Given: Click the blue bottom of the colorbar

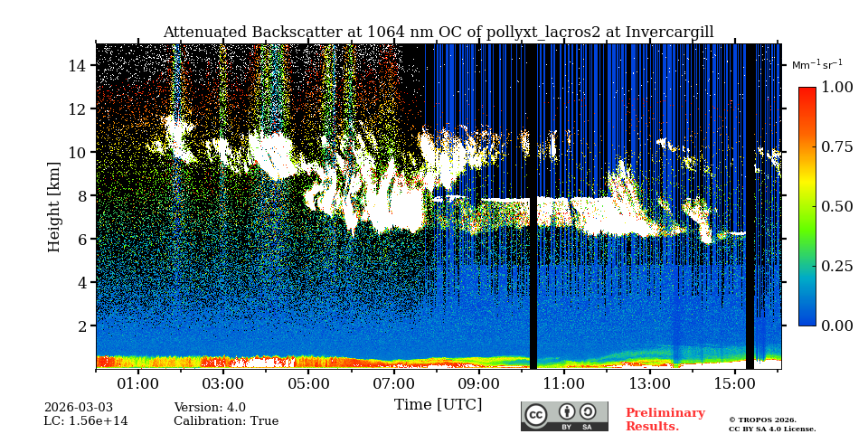Looking at the screenshot, I should click(x=807, y=318).
